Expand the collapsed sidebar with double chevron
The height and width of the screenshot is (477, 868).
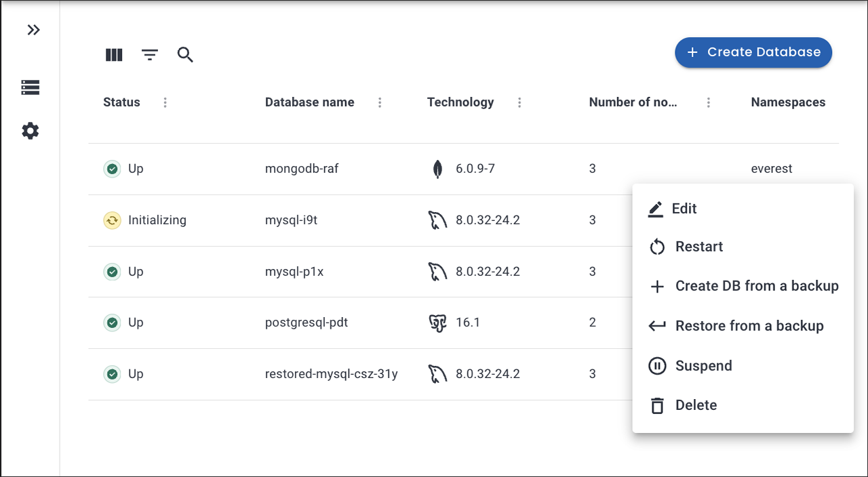click(x=33, y=30)
